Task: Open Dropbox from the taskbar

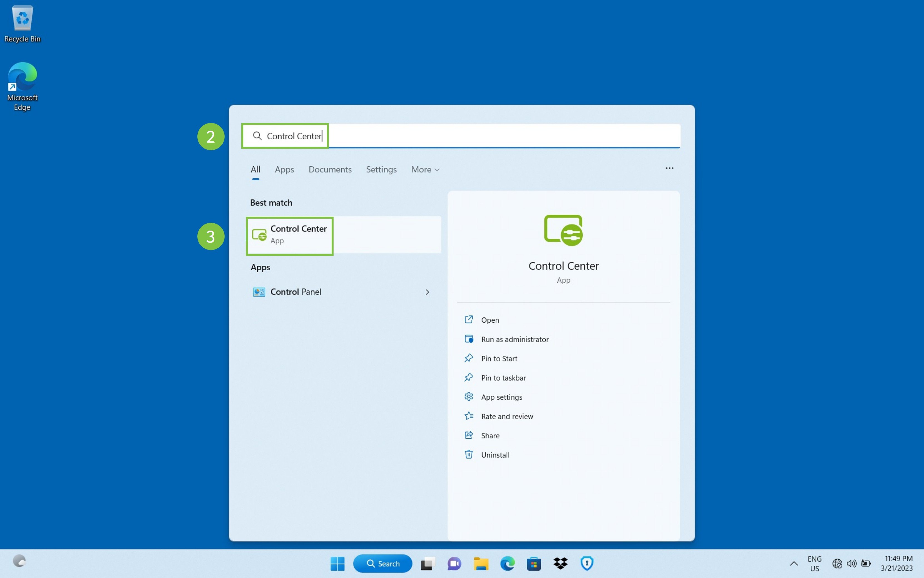Action: 560,564
